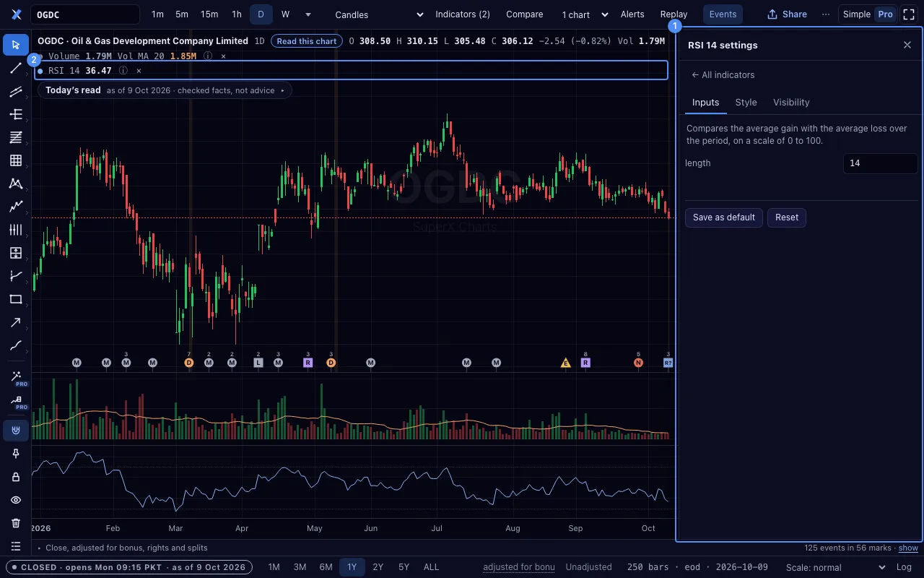Switch to the Visibility tab
The image size is (924, 578).
791,103
